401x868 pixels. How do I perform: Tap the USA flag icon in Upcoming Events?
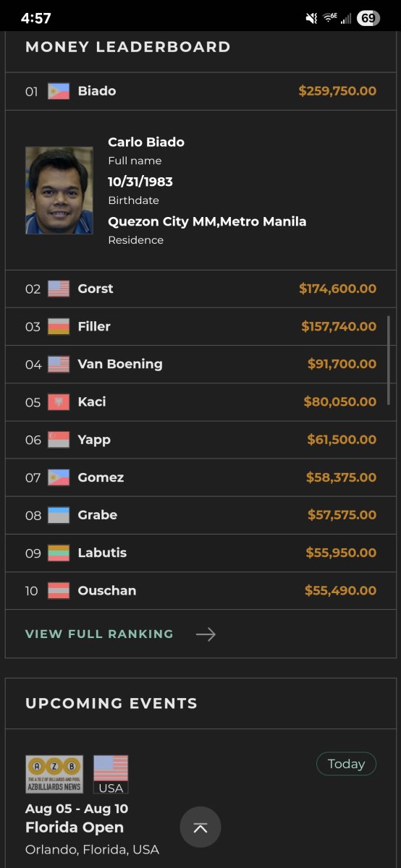pyautogui.click(x=111, y=774)
